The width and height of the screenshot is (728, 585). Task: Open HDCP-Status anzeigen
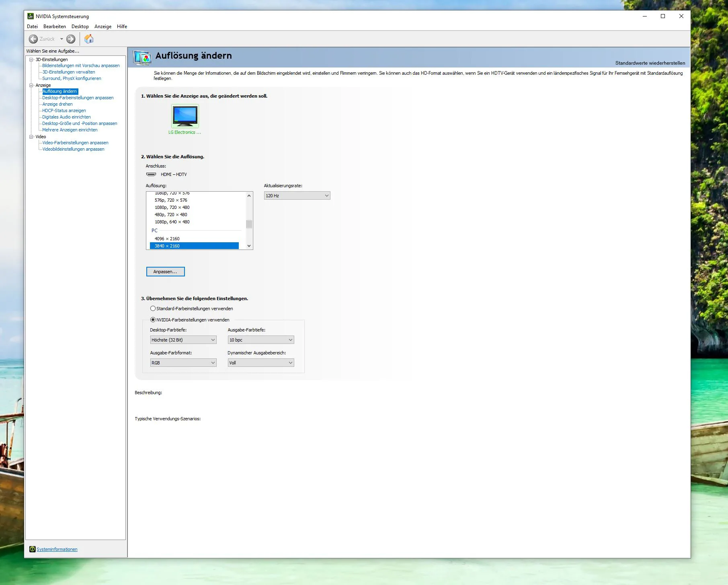[x=64, y=110]
